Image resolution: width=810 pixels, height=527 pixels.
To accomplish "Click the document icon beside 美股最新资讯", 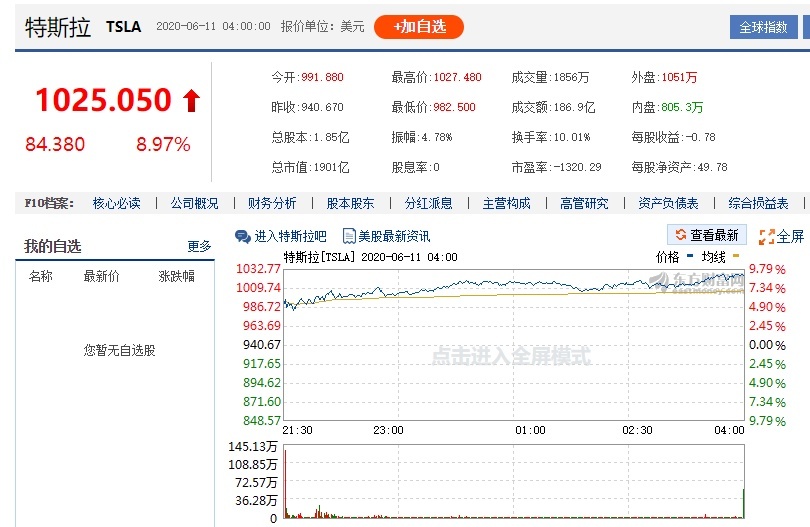I will pyautogui.click(x=349, y=236).
